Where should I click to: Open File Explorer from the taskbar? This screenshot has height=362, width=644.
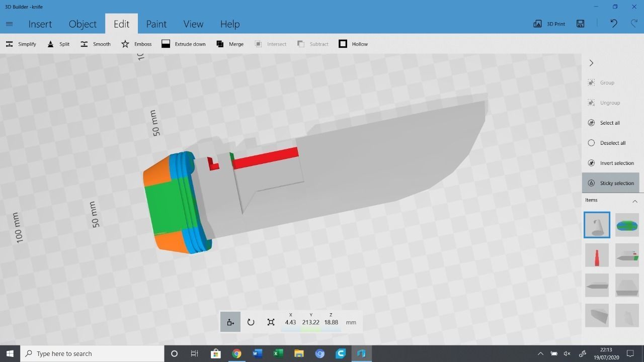point(299,353)
